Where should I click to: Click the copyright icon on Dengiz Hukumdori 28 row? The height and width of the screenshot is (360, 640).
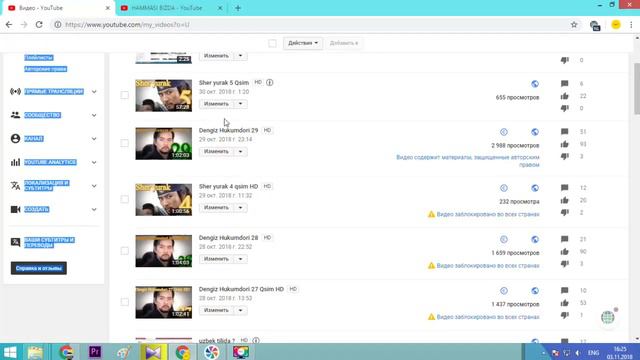click(504, 239)
